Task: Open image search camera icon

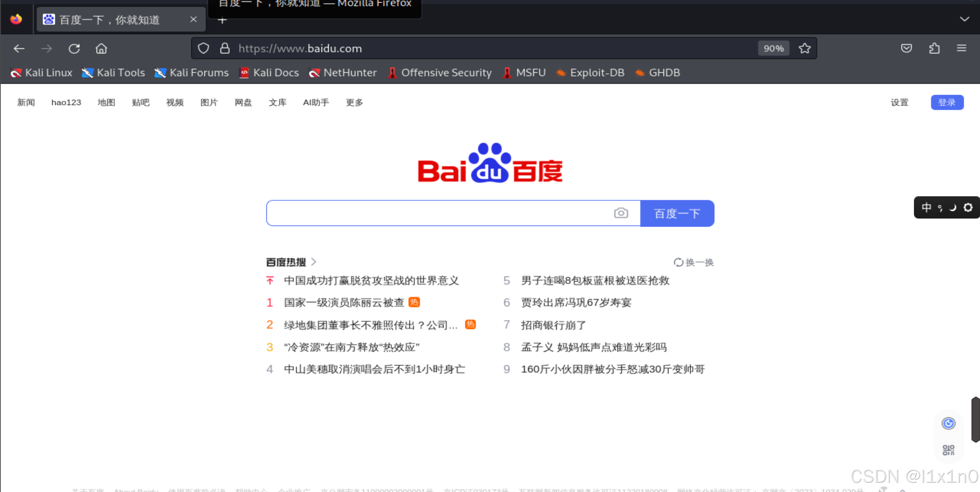Action: (x=621, y=213)
